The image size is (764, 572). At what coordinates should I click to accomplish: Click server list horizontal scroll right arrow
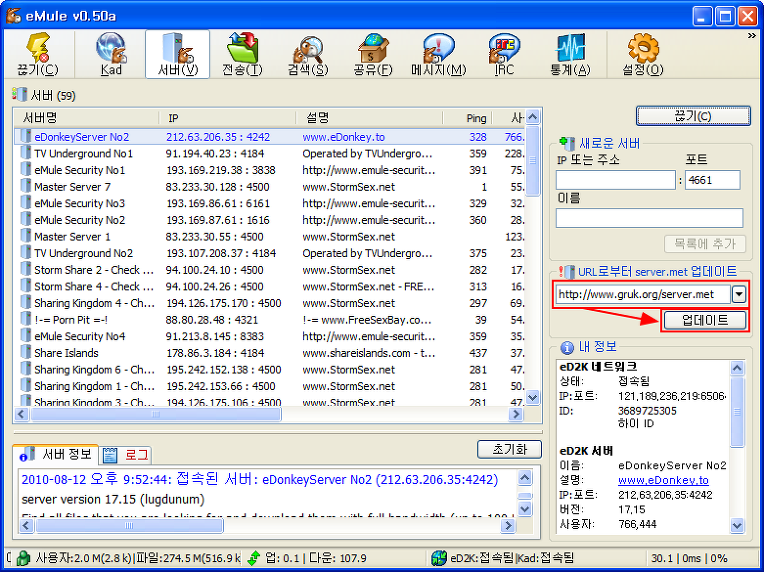[516, 414]
